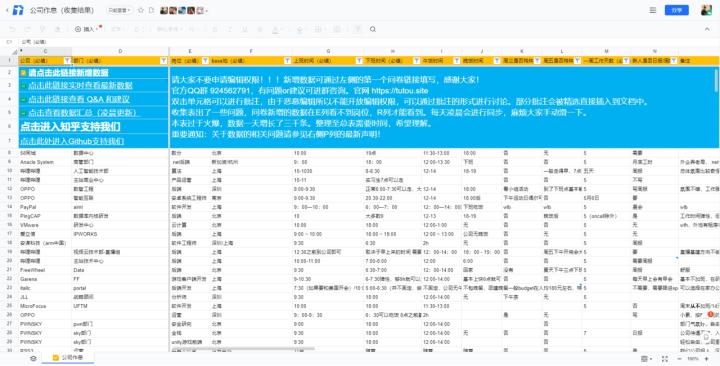Select the cell reading Anacle System
The width and height of the screenshot is (720, 366).
point(45,162)
